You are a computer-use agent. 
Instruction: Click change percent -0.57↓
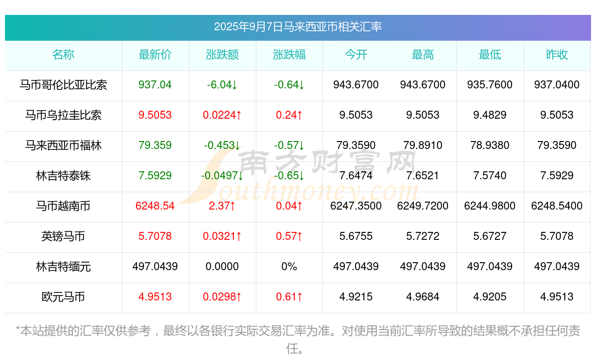click(x=289, y=146)
